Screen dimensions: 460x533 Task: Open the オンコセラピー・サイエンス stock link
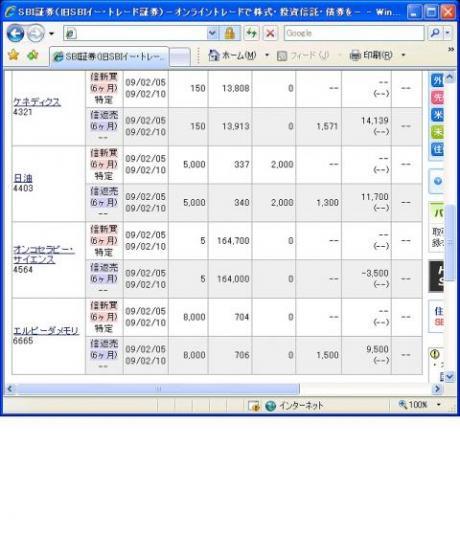[43, 255]
